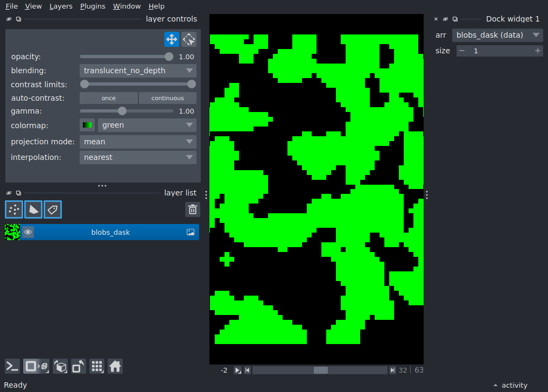Delete selected layers with trash icon
Screen dimensions: 548x392
(193, 209)
